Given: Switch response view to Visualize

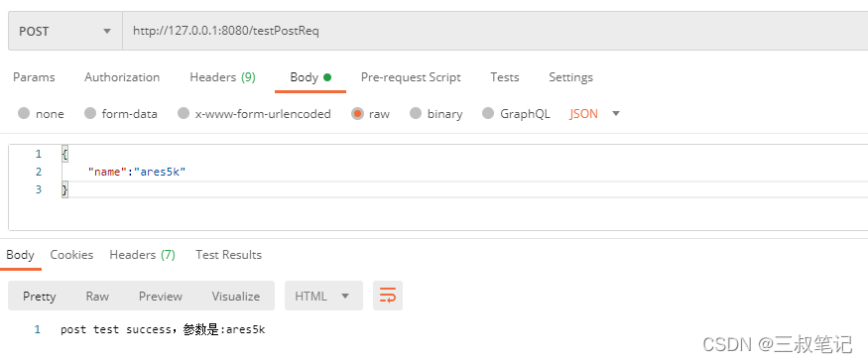Looking at the screenshot, I should [236, 296].
